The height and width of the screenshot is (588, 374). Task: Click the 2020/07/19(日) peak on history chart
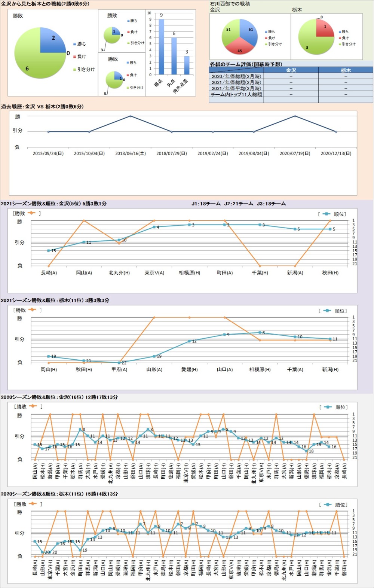tap(295, 116)
